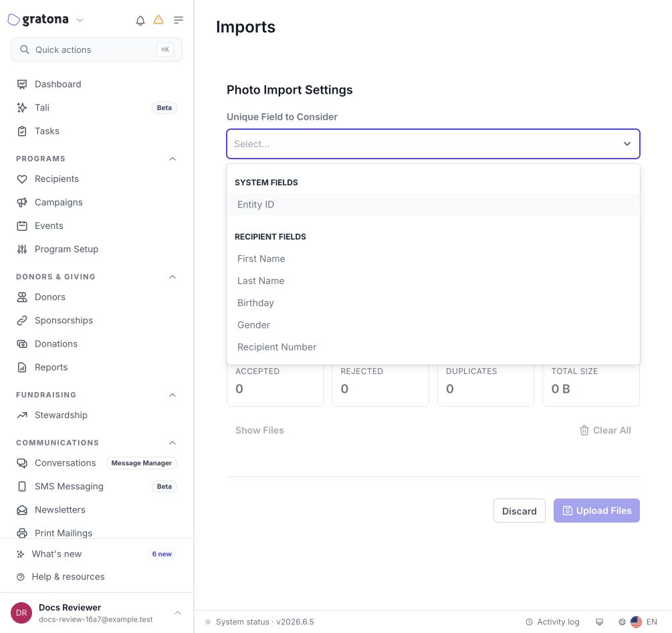Click the Upload Files button
Screen dimensions: 672x633
596,511
